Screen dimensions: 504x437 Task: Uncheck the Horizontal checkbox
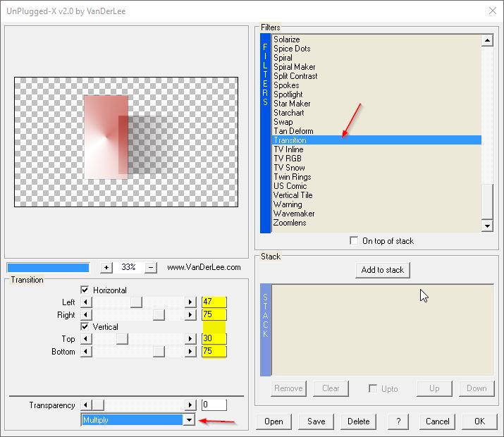[x=85, y=290]
